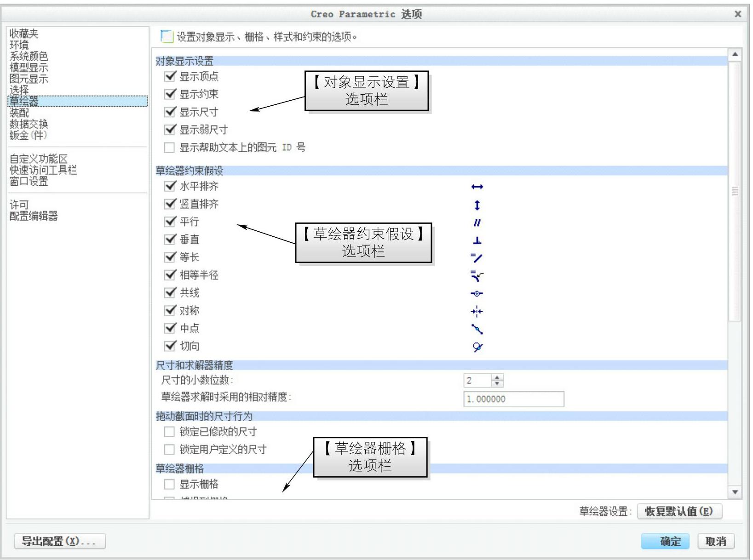Open 模型显示 category

(29, 68)
